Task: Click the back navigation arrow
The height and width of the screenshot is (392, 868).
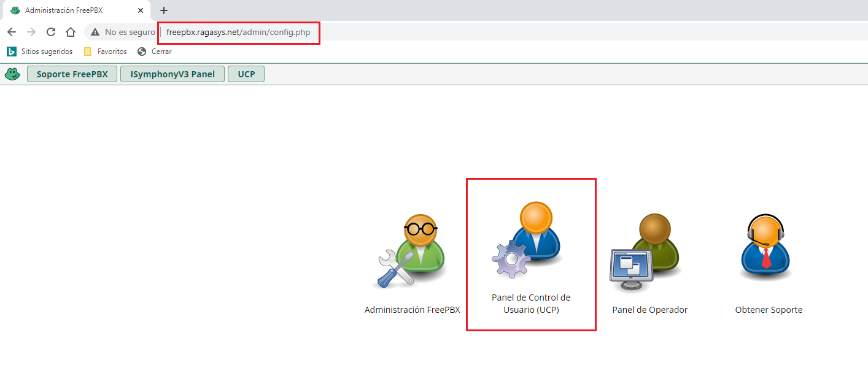Action: click(x=12, y=32)
